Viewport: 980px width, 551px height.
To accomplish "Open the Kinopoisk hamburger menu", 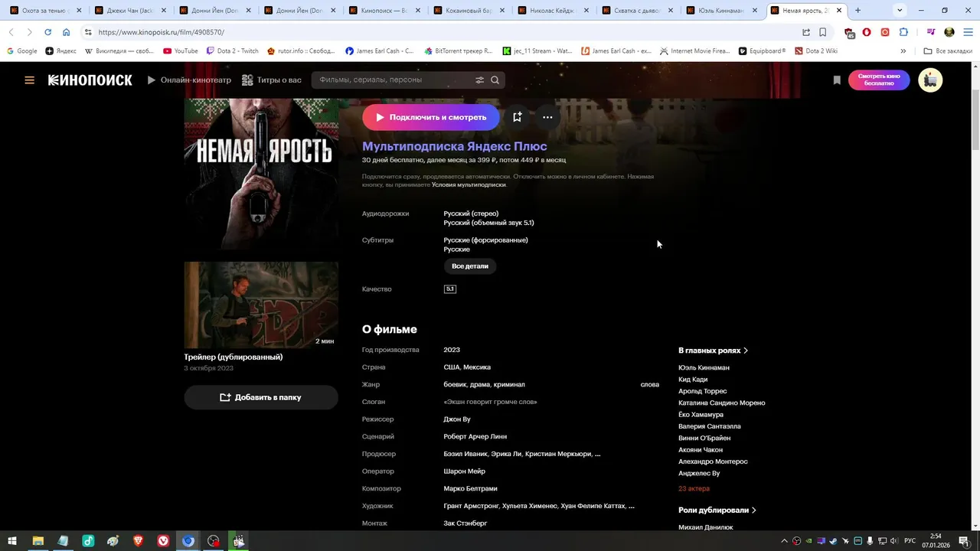I will 29,80.
